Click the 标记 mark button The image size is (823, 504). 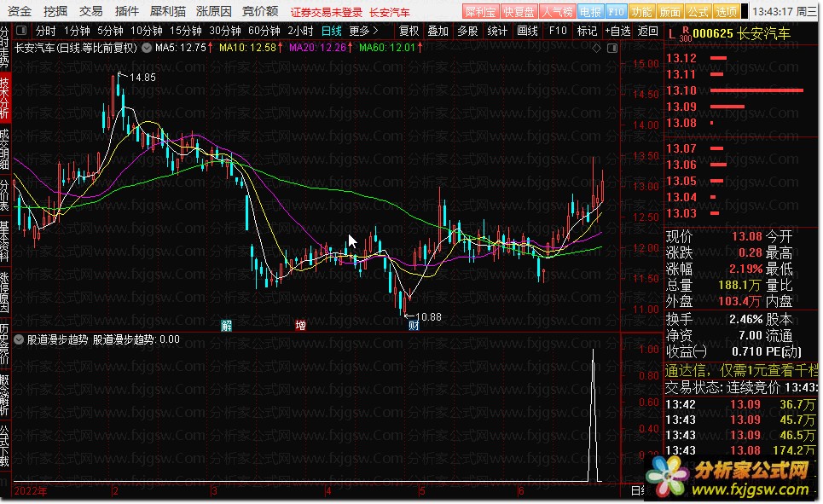[588, 31]
